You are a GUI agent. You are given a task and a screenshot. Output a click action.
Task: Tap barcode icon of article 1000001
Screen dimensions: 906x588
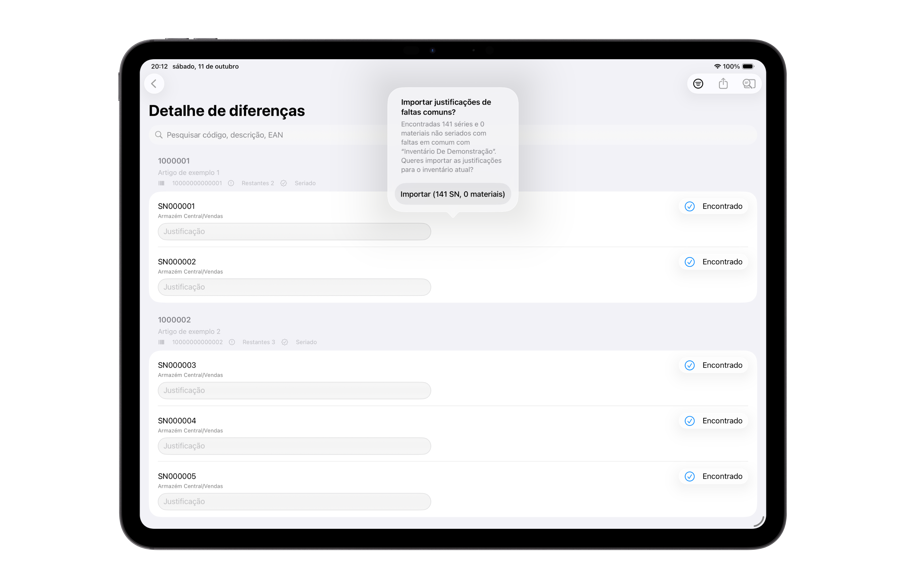161,183
